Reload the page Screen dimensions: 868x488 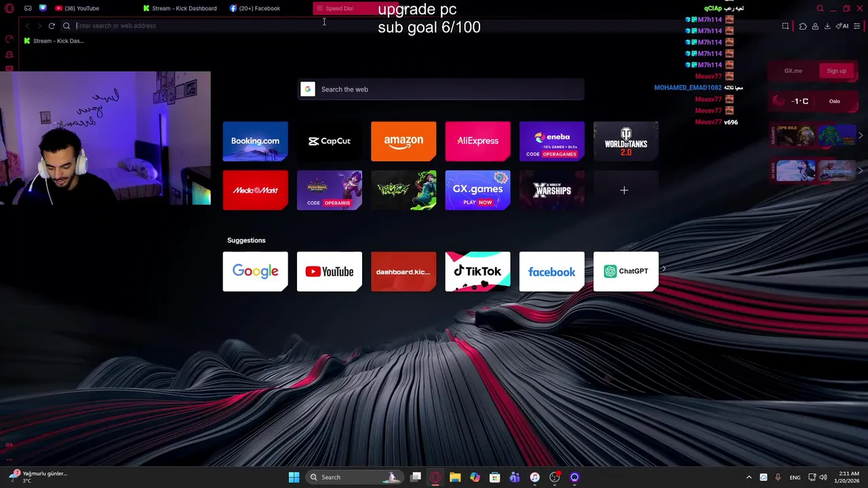click(52, 26)
